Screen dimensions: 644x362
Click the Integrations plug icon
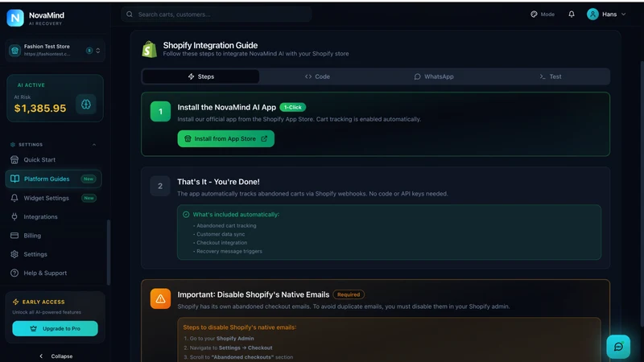pyautogui.click(x=14, y=216)
